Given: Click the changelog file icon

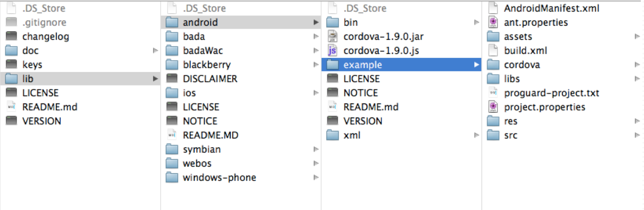Looking at the screenshot, I should click(x=12, y=36).
